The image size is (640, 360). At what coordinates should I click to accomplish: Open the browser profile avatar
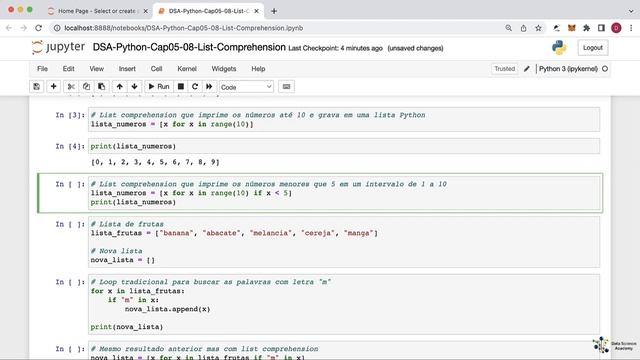tap(616, 28)
